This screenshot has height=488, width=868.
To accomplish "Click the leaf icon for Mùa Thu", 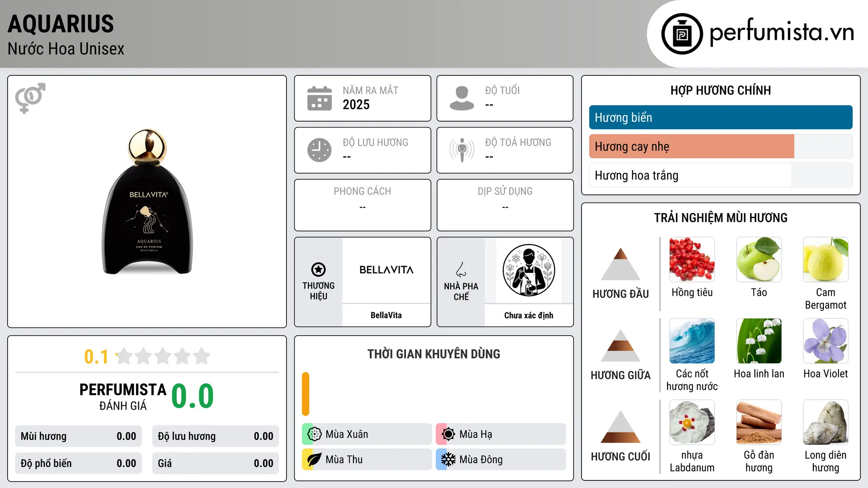I will tap(314, 460).
